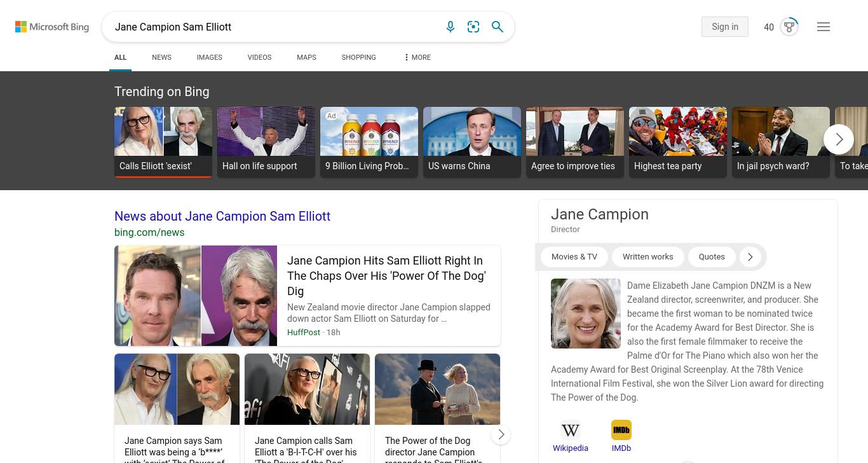Switch to the NEWS tab
The width and height of the screenshot is (868, 463).
click(161, 57)
